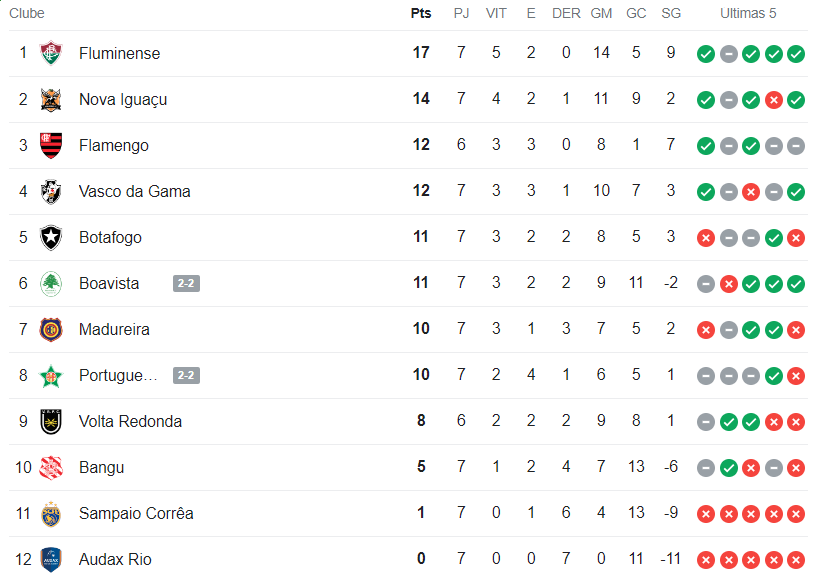Select the Madureira club crest
The image size is (821, 583).
coord(50,329)
